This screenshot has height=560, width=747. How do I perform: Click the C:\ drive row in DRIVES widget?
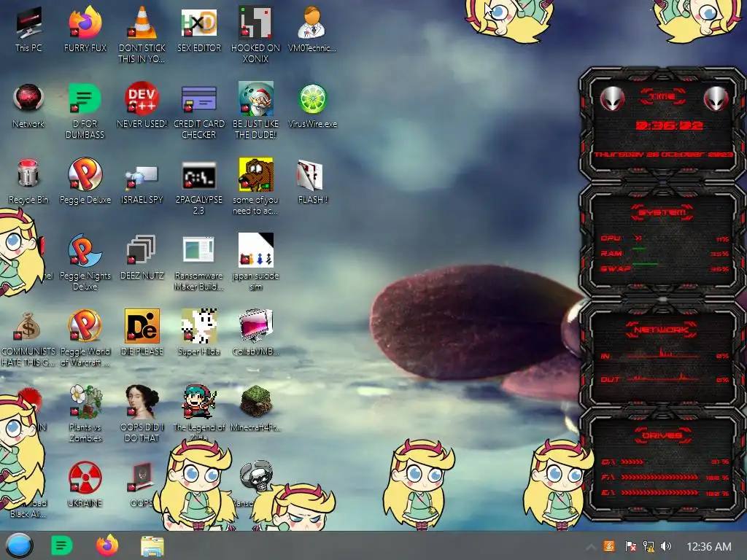coord(665,462)
